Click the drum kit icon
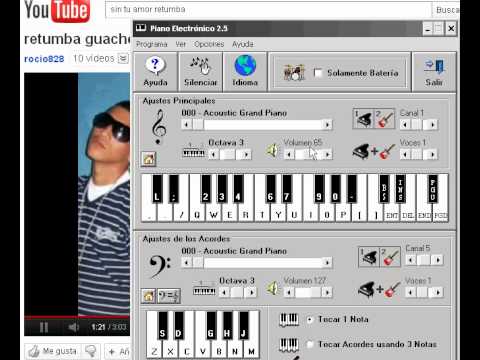This screenshot has width=480, height=360. coord(294,72)
